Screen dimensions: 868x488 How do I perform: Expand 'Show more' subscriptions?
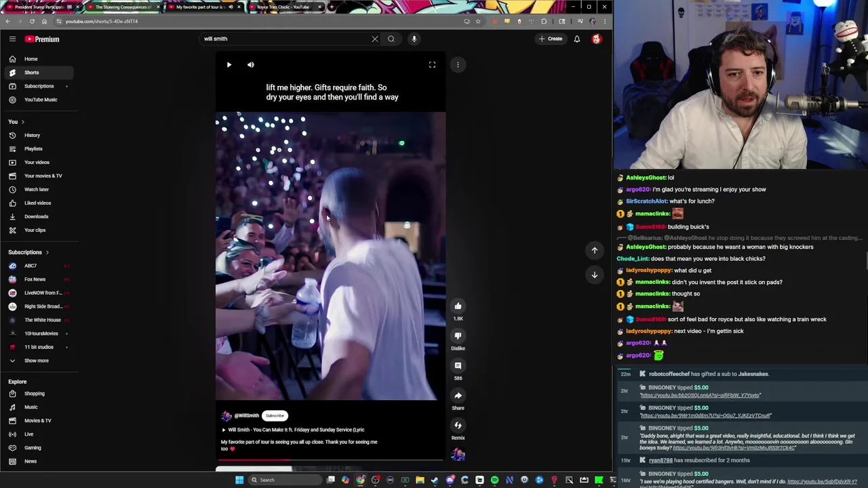[39, 361]
